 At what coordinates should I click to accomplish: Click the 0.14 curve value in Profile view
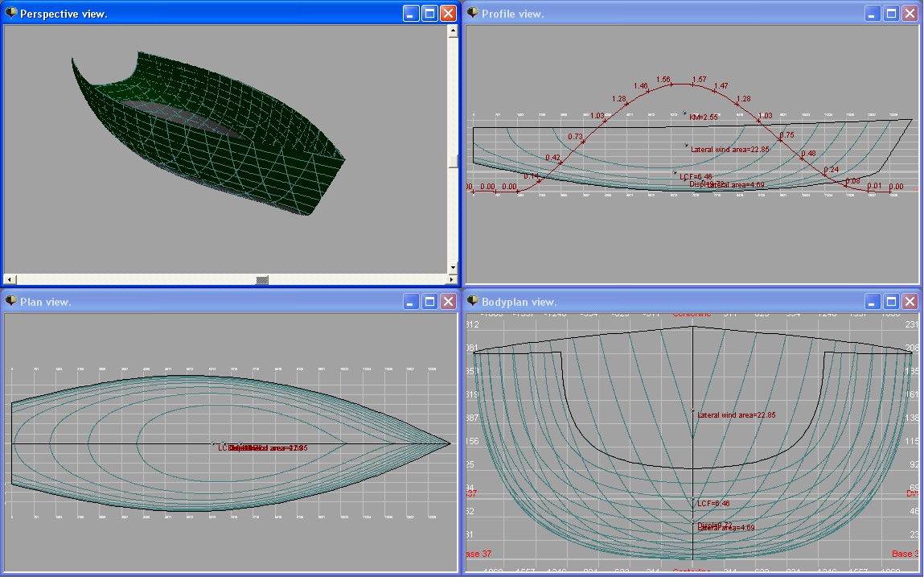point(531,175)
